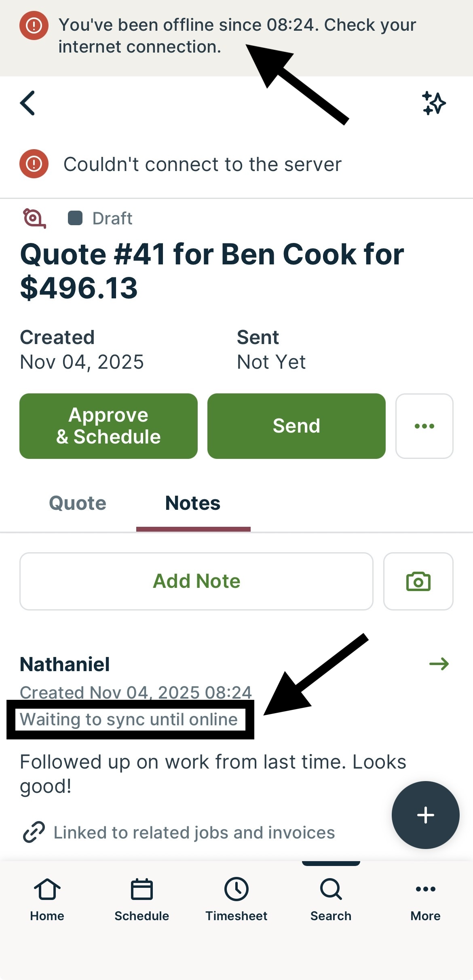Stay on the Notes tab
473x980 pixels.
(192, 503)
